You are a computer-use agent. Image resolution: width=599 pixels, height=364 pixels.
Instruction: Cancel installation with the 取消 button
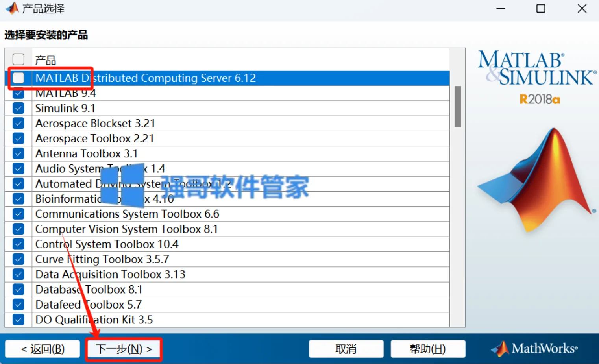click(346, 349)
